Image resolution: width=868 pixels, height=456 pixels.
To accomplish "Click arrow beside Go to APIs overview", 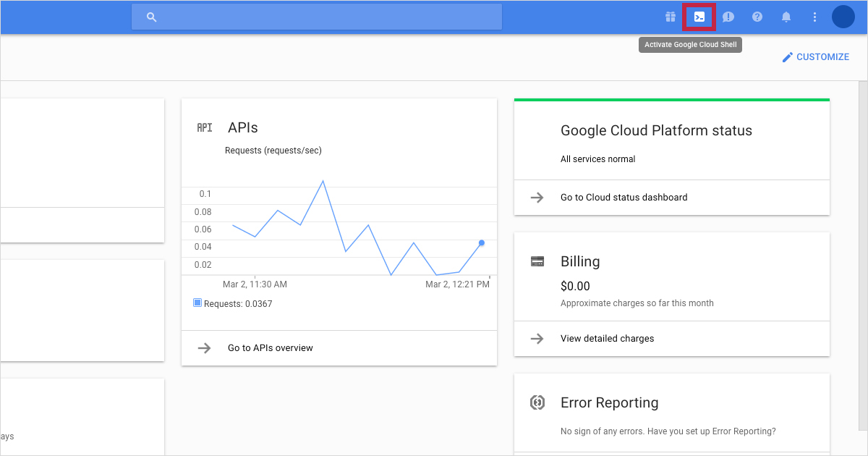I will pos(205,348).
